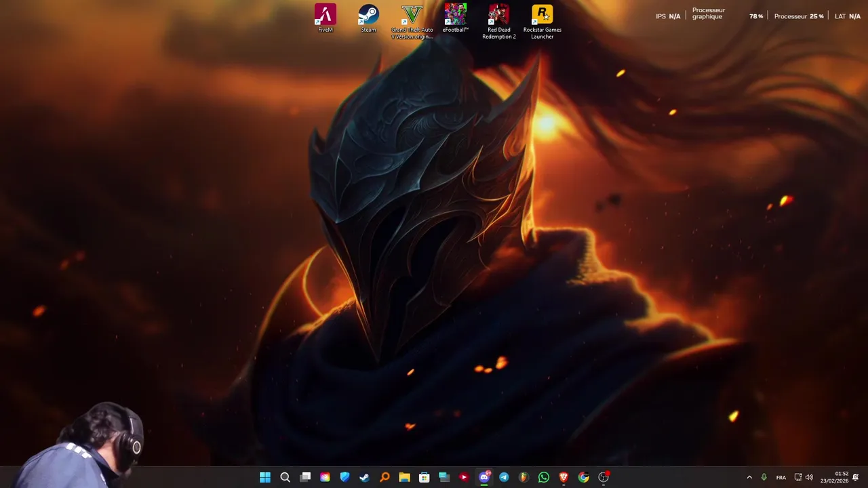This screenshot has width=868, height=488.
Task: Open WhatsApp from the taskbar
Action: coord(543,477)
